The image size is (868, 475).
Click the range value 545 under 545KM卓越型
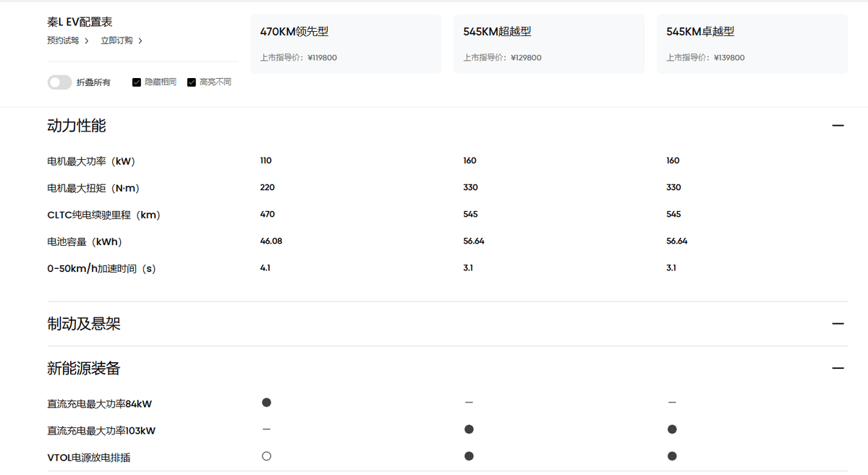674,214
